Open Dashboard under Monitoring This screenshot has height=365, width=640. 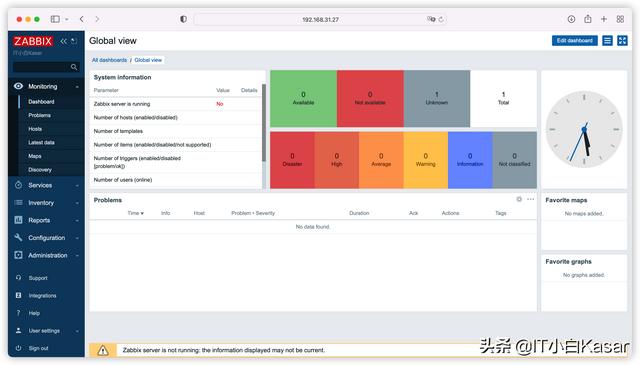[41, 102]
